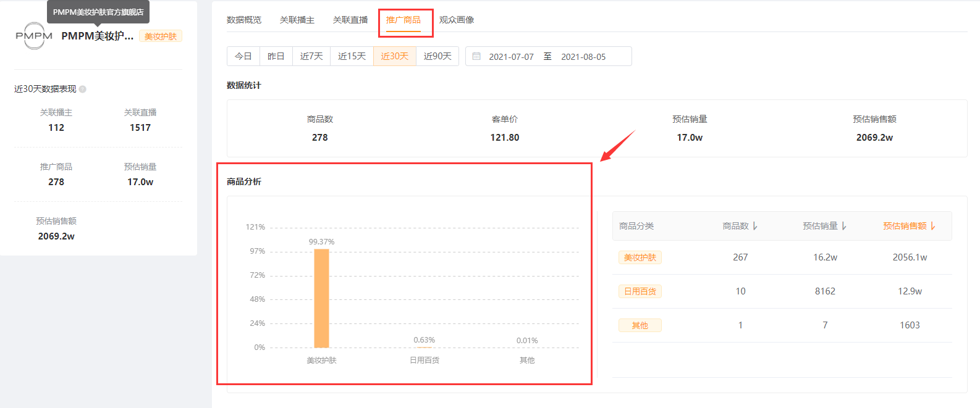The width and height of the screenshot is (980, 408).
Task: Click the 美妆护肤 x-axis label
Action: [321, 360]
